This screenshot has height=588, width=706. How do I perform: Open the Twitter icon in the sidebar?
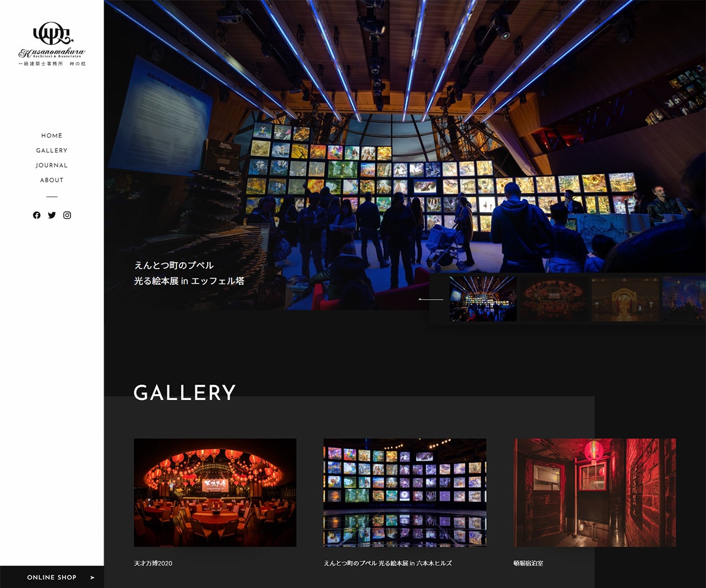click(x=52, y=215)
